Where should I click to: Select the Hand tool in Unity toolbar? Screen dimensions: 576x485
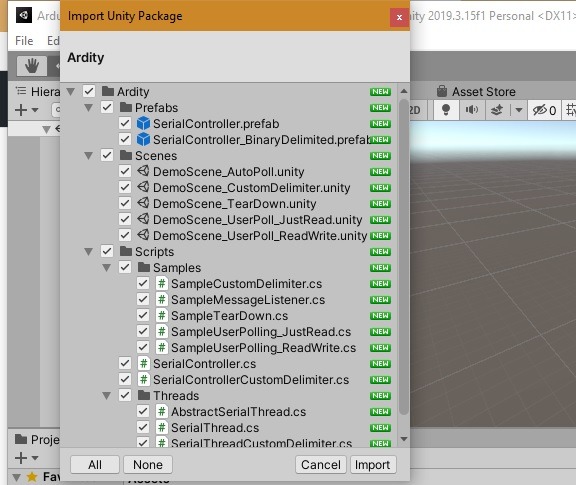point(32,66)
